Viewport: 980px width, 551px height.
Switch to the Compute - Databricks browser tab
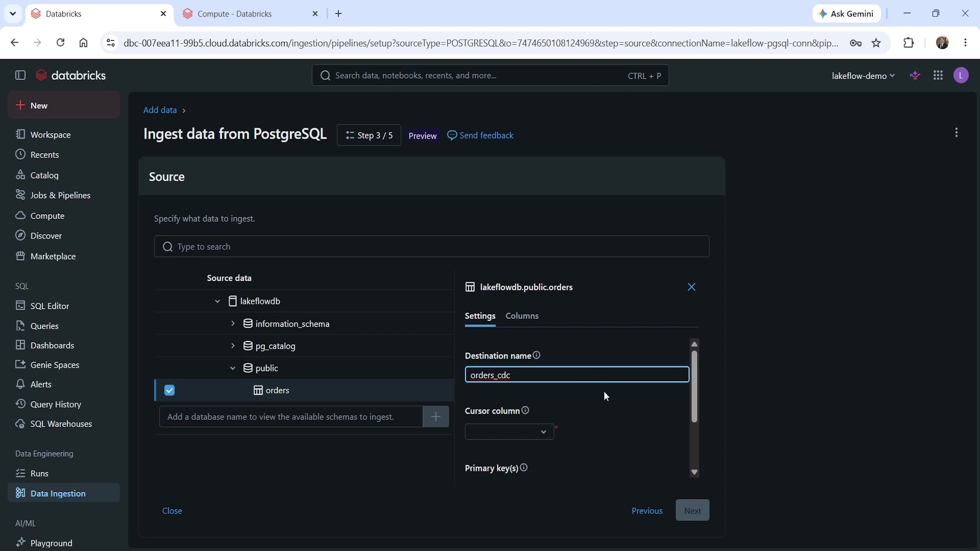pos(250,14)
